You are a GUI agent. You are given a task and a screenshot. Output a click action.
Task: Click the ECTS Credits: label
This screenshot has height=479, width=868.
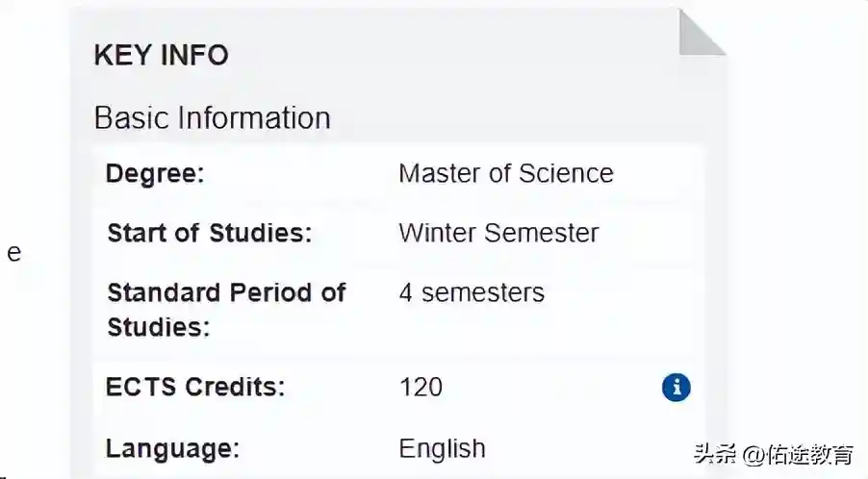(195, 388)
